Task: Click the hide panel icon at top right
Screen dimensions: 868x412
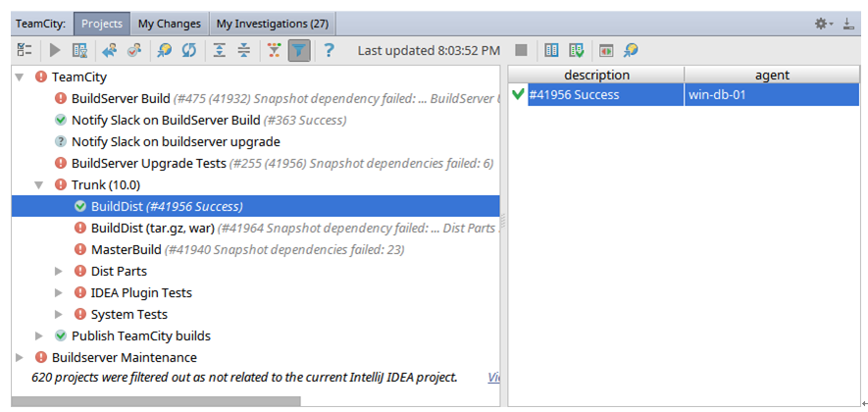Action: [x=848, y=24]
